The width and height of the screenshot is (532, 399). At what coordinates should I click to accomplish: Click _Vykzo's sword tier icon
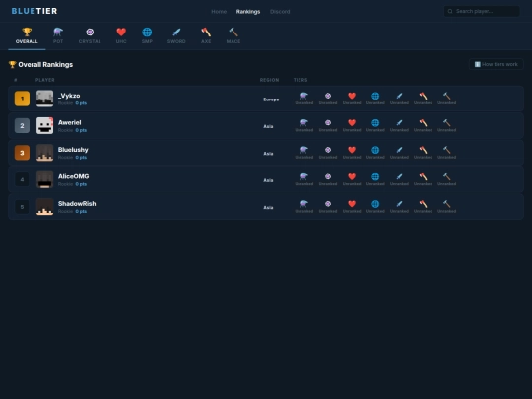[399, 96]
